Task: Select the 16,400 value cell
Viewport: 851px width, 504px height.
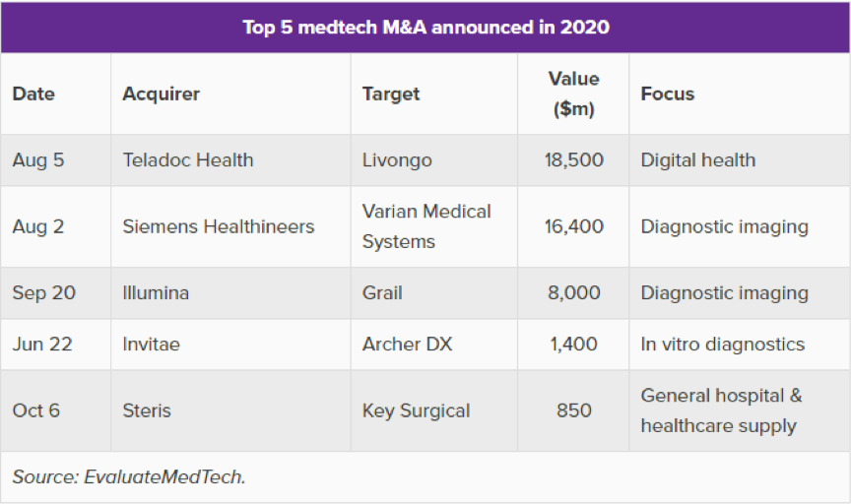Action: pos(573,226)
